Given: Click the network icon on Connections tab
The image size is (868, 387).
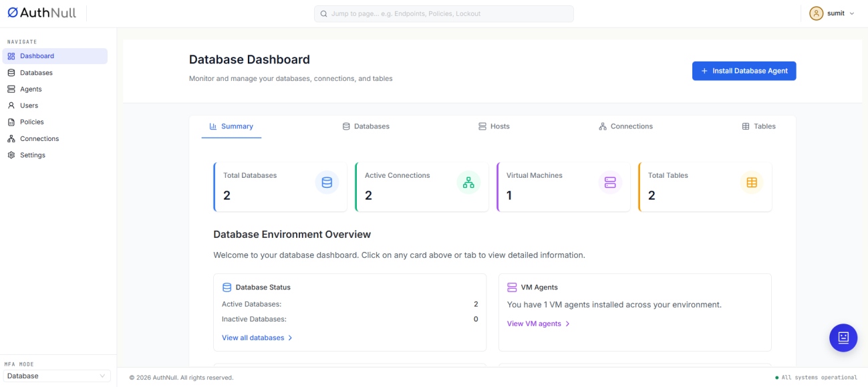Looking at the screenshot, I should (x=603, y=126).
